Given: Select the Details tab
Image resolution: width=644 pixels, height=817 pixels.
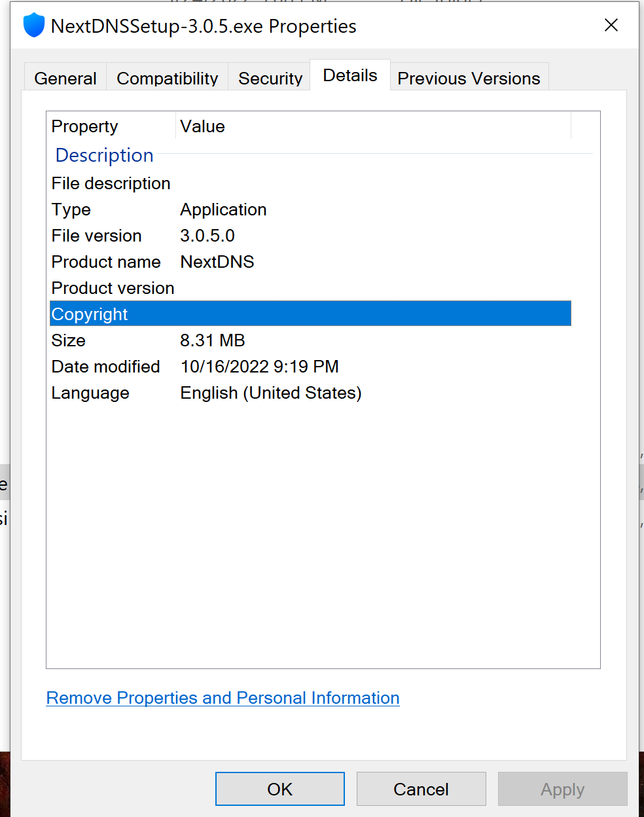Looking at the screenshot, I should click(x=350, y=75).
